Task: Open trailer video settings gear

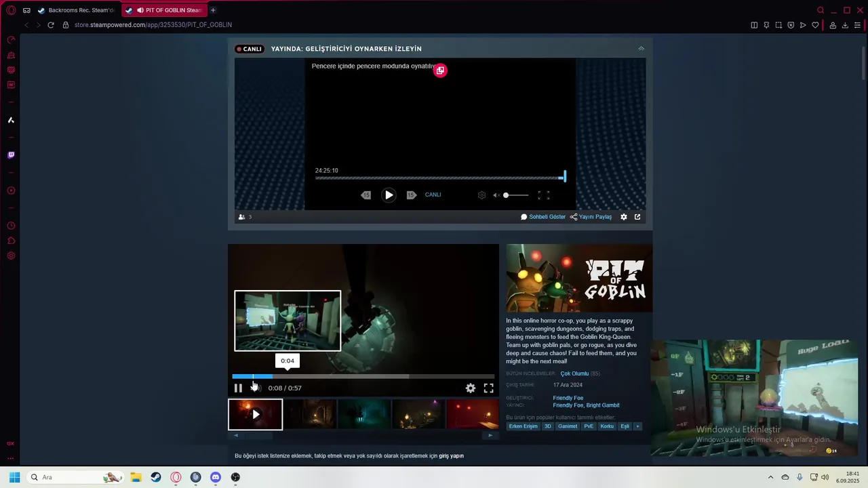Action: pos(470,388)
